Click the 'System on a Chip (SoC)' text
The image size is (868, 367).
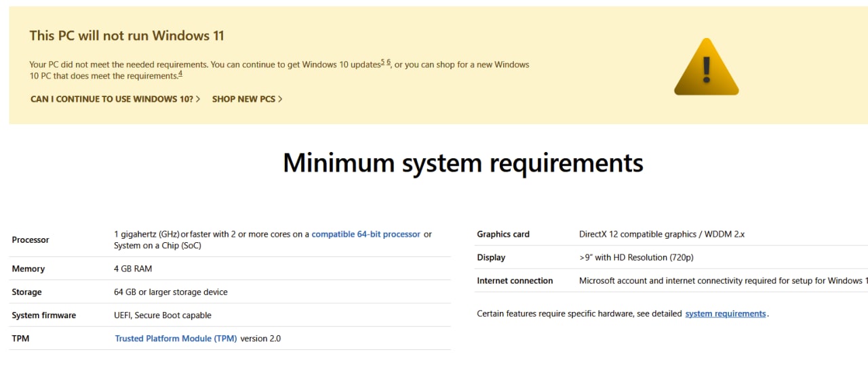(157, 246)
